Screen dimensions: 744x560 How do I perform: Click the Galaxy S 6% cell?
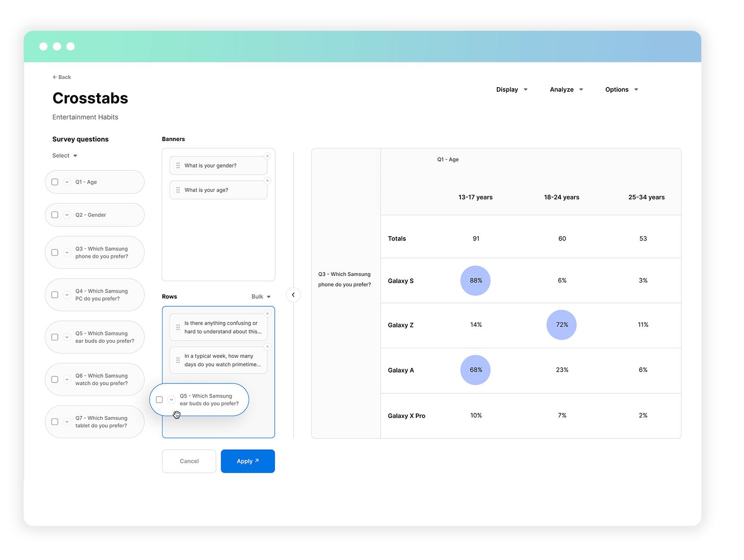click(562, 280)
